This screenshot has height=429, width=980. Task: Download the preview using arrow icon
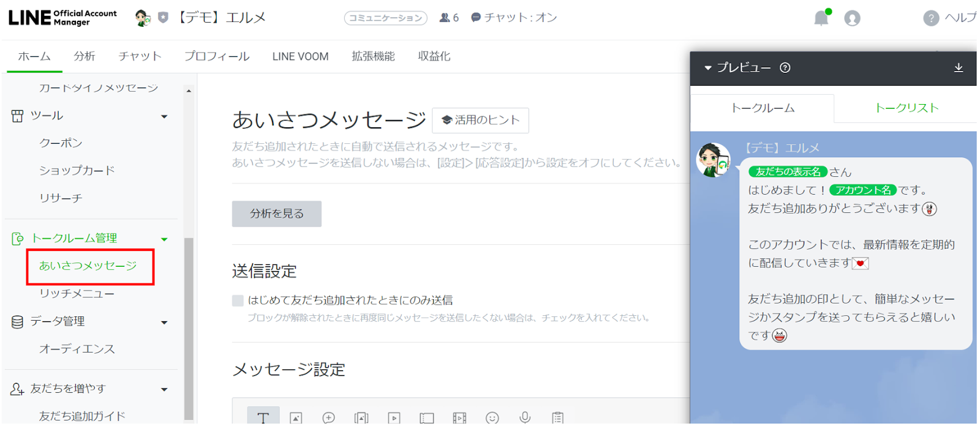point(959,68)
